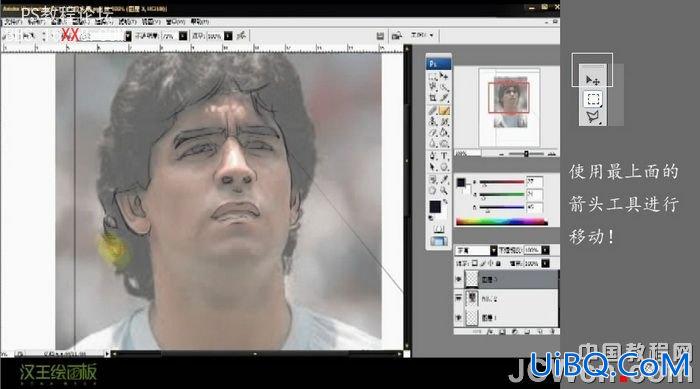This screenshot has height=389, width=700.
Task: Change screen mode button in toolbox
Action: [438, 242]
